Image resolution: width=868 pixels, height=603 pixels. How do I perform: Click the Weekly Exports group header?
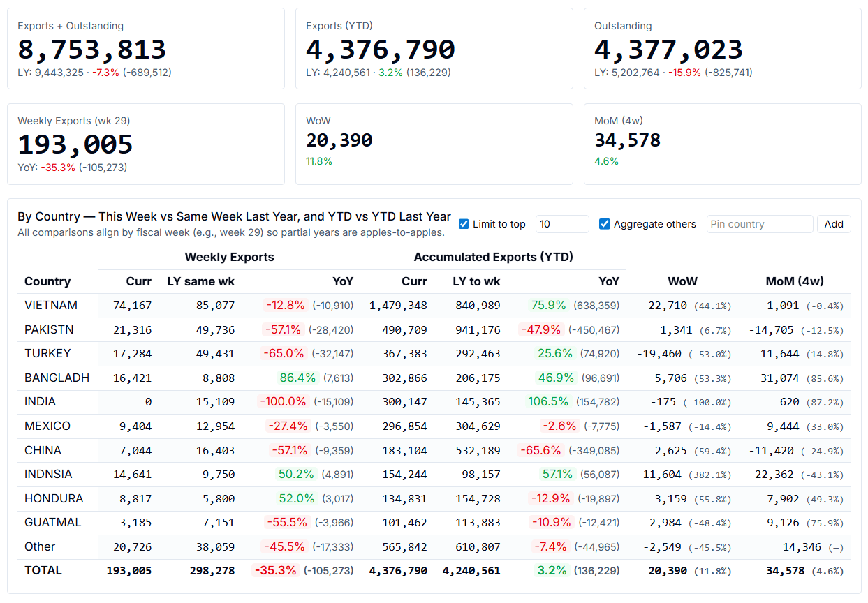pos(230,257)
